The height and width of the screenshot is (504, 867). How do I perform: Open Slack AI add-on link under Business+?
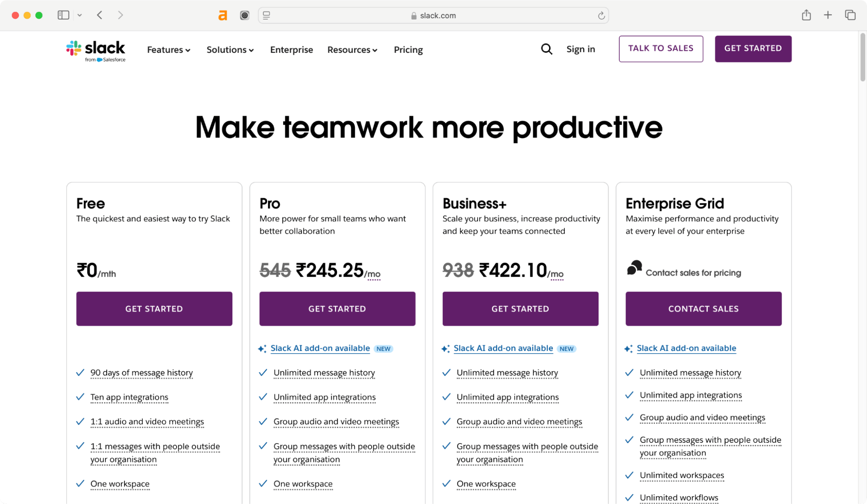click(503, 348)
